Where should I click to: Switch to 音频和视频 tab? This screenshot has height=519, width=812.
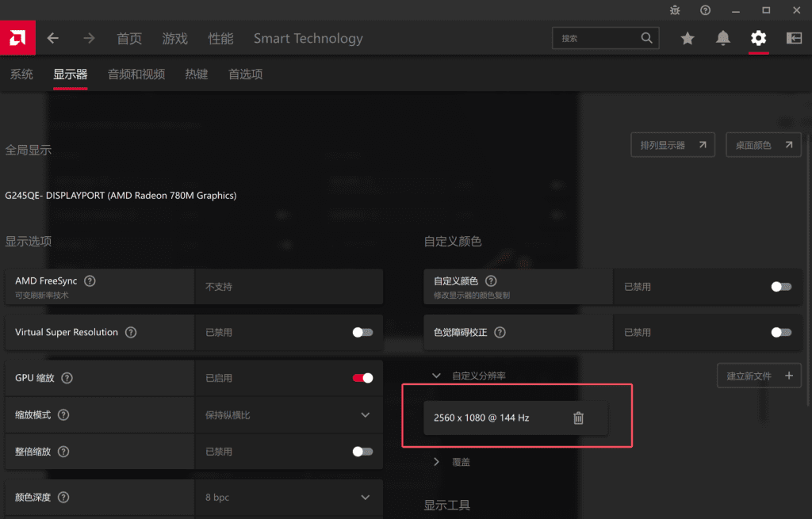click(x=136, y=74)
